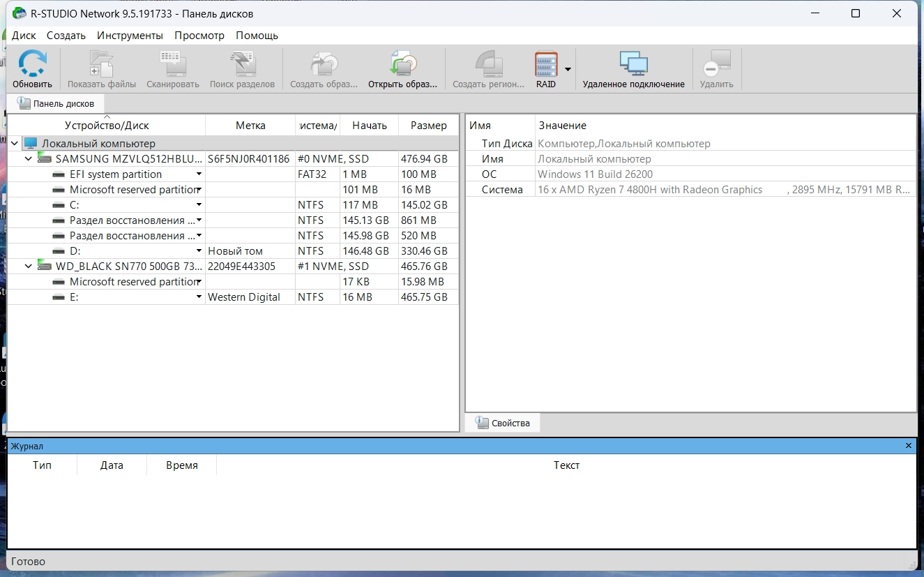Click the Показать файлы icon
Viewport: 924px width, 577px height.
102,64
